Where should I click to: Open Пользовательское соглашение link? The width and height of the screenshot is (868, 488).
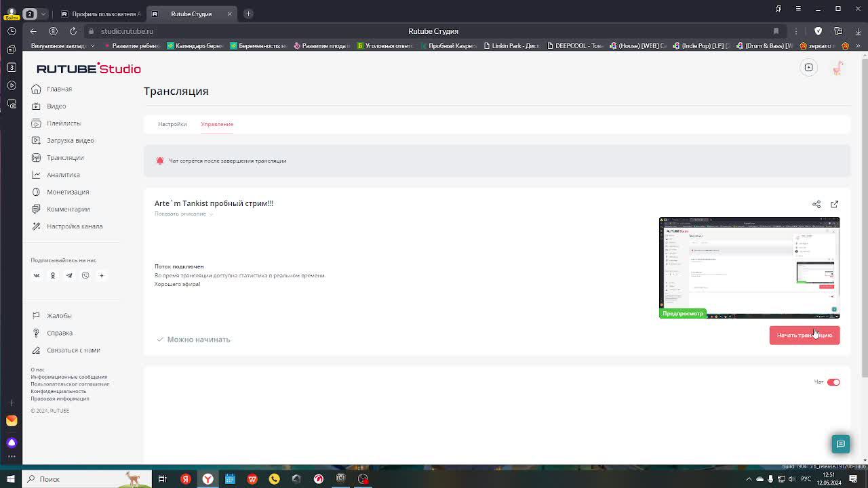click(x=70, y=384)
